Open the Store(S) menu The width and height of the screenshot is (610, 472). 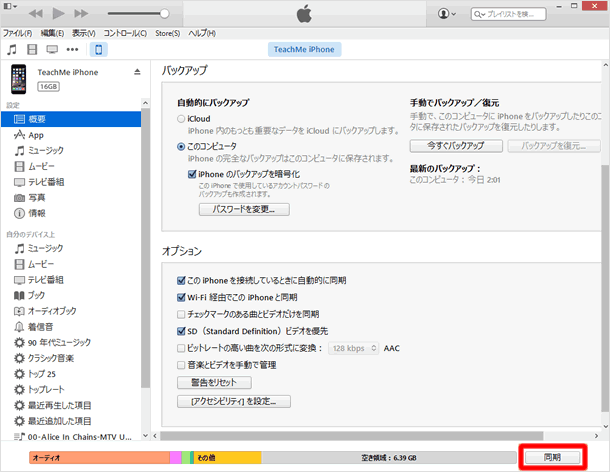167,33
